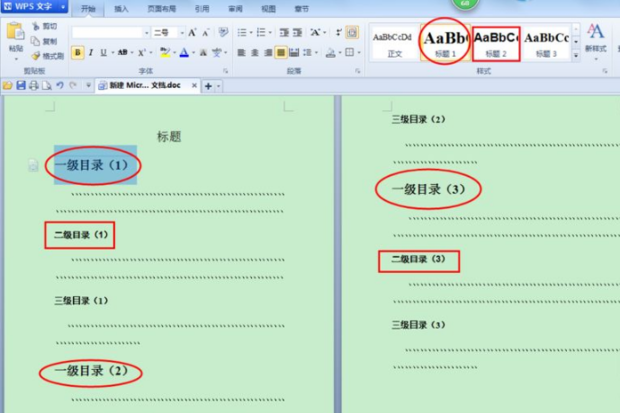Viewport: 620px width, 413px height.
Task: Expand the styles gallery more arrow
Action: [576, 55]
